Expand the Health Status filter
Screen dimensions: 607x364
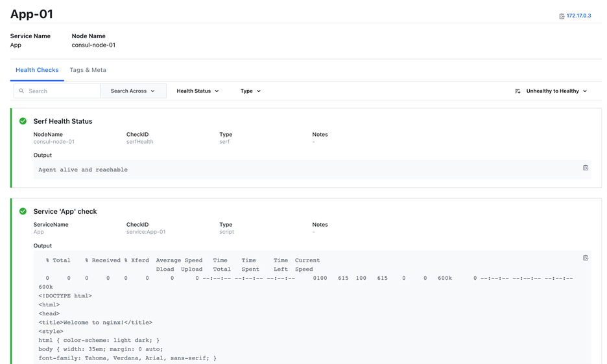click(x=198, y=91)
